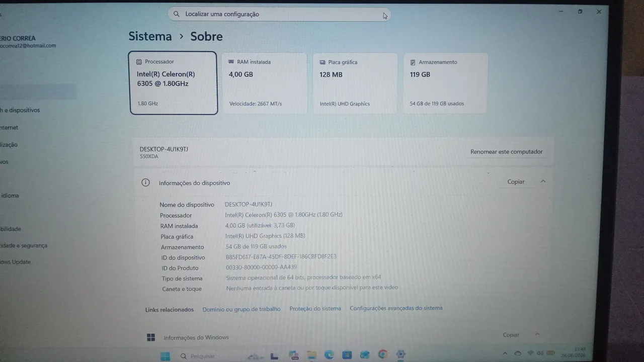Click the Links relacionados label

click(170, 310)
